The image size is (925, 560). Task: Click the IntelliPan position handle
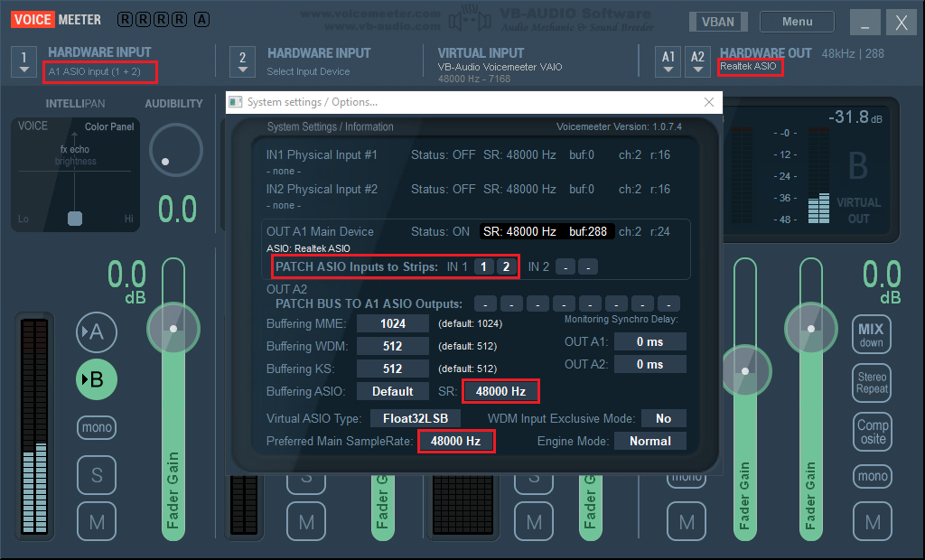tap(75, 218)
